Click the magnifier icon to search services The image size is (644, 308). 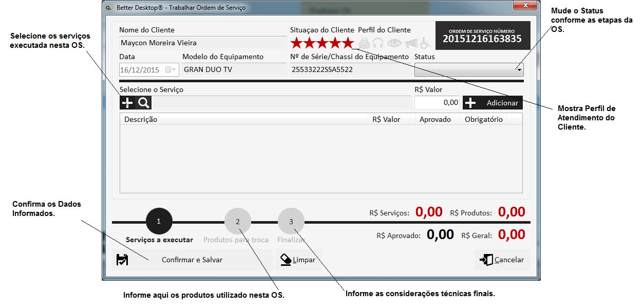pyautogui.click(x=144, y=103)
